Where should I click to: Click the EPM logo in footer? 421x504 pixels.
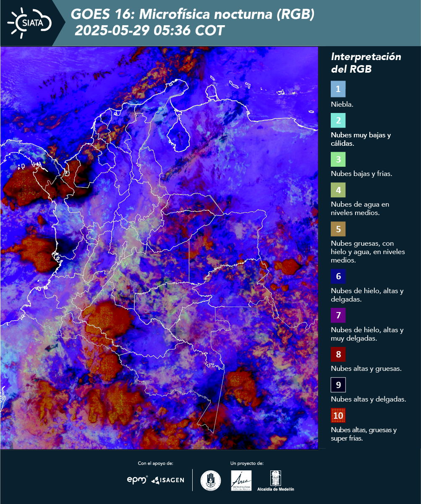pyautogui.click(x=137, y=480)
